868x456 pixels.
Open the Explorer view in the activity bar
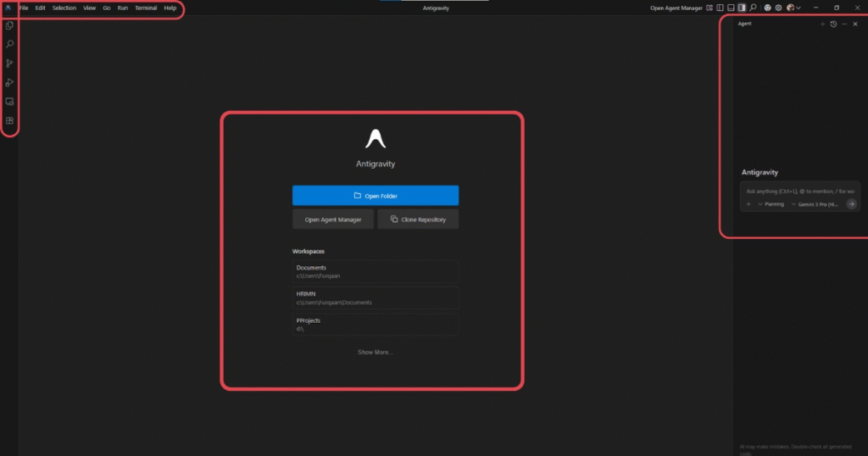click(x=9, y=25)
